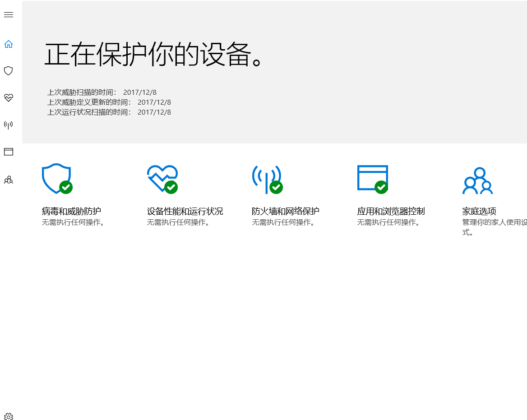This screenshot has width=527, height=420.
Task: Click 上次威胁扫描的时间 line
Action: point(102,92)
